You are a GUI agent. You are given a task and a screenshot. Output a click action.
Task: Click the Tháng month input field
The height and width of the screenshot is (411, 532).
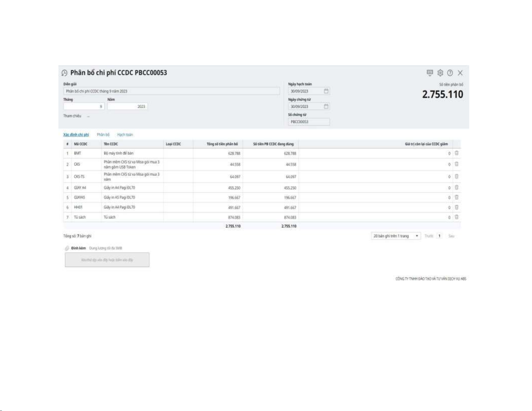[x=84, y=106]
